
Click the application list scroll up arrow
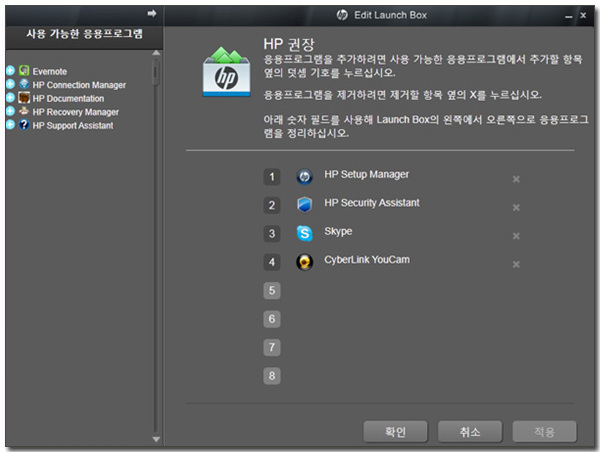coord(156,53)
